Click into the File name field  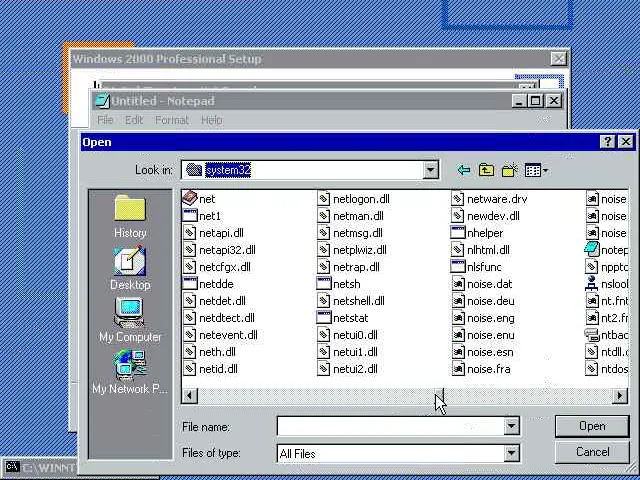[x=391, y=426]
